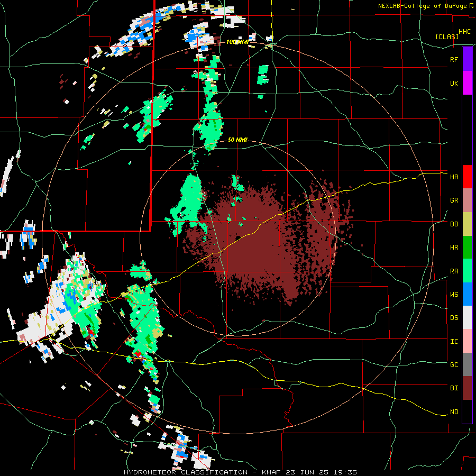Select the BD yellow legend block
This screenshot has height=476, width=476.
click(x=467, y=224)
